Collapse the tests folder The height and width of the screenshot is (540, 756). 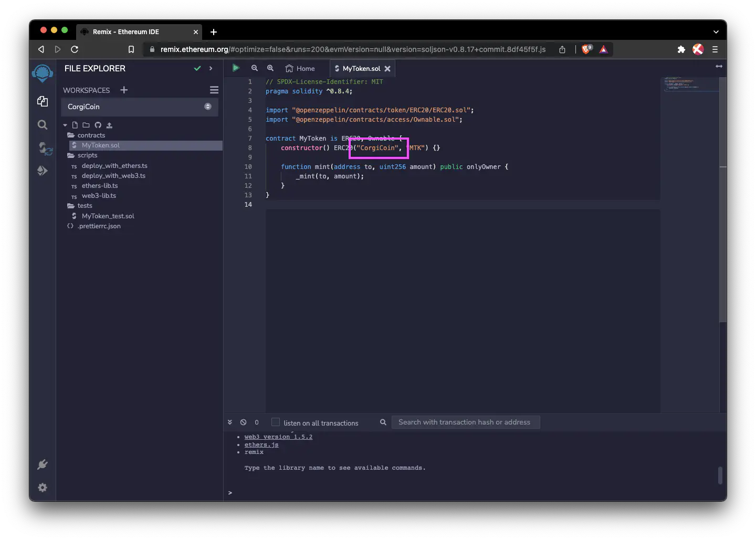(80, 206)
